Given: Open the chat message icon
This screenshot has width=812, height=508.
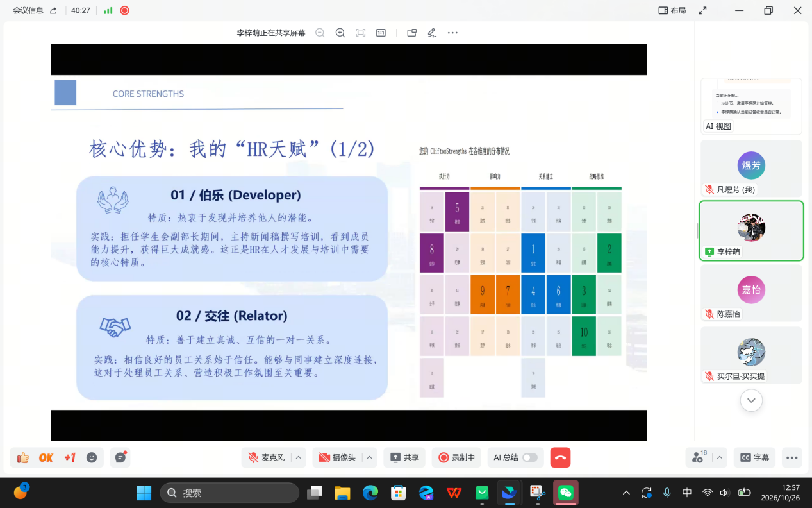Looking at the screenshot, I should 120,457.
